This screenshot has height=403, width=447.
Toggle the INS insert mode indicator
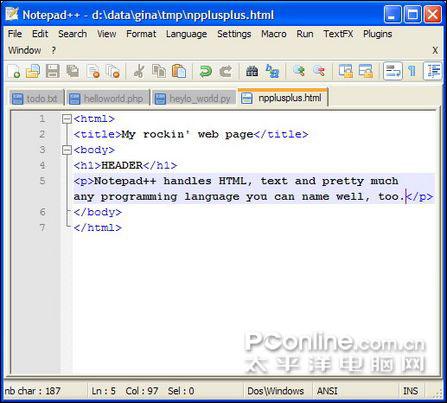[x=411, y=391]
